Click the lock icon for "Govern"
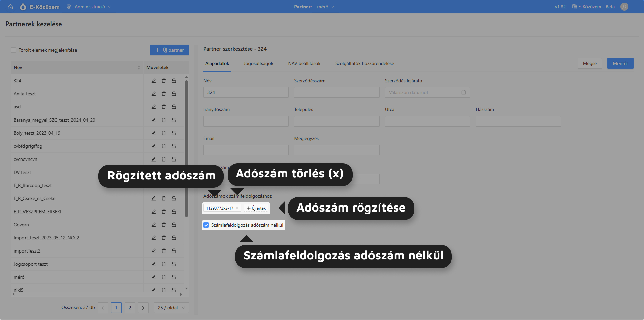 174,225
